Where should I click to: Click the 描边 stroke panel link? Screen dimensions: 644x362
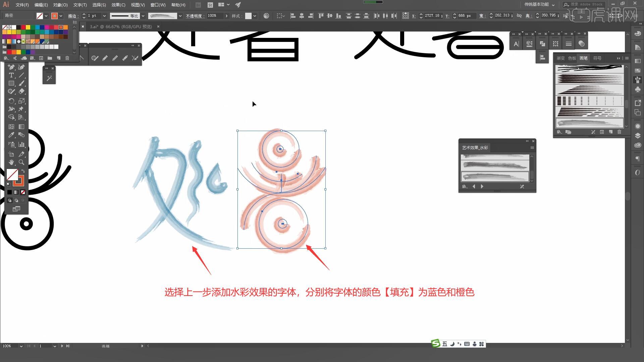tap(72, 16)
